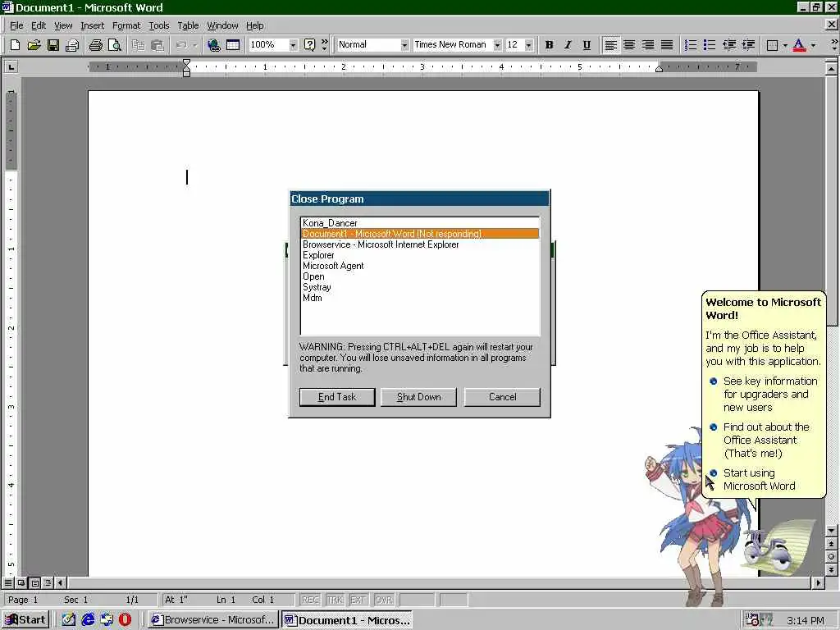The height and width of the screenshot is (630, 840).
Task: Click the Tables and Borders icon
Action: click(232, 45)
